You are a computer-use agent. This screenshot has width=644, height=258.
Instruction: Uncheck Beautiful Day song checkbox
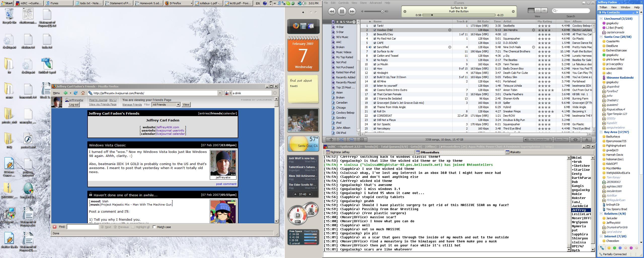375,34
